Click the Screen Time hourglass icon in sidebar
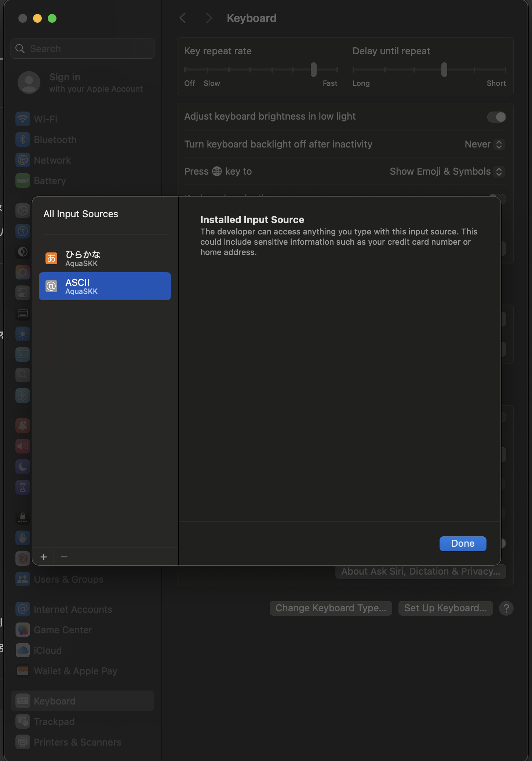532x761 pixels. (23, 487)
